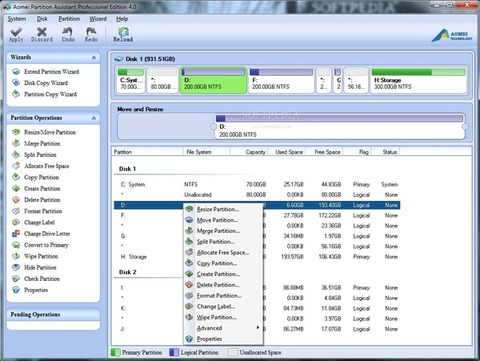This screenshot has width=480, height=361.
Task: Open Disk Copy Wizard link
Action: point(46,83)
